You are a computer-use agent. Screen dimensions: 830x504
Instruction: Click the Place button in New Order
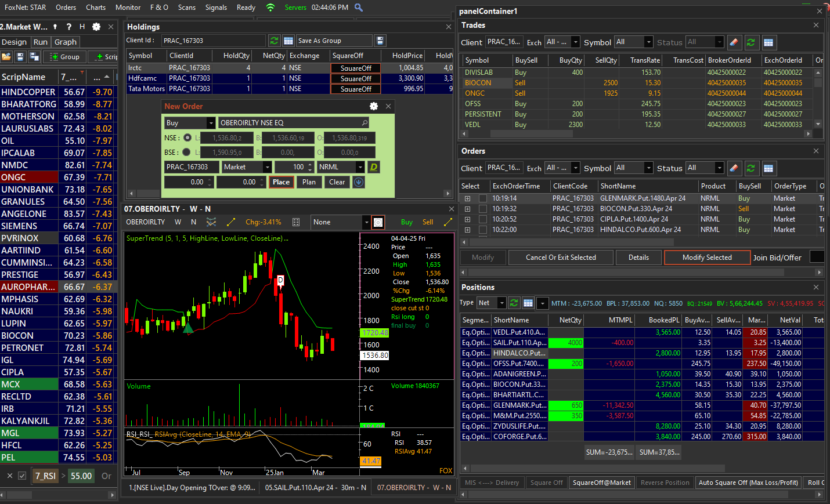click(281, 182)
